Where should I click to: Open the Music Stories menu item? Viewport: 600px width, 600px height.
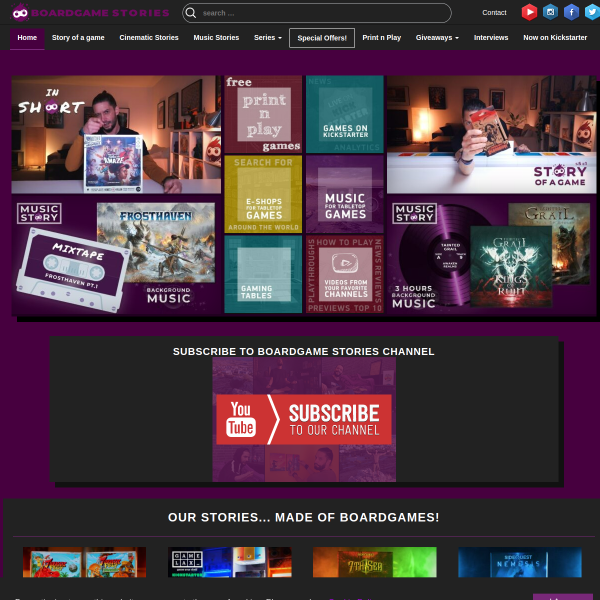(x=216, y=38)
